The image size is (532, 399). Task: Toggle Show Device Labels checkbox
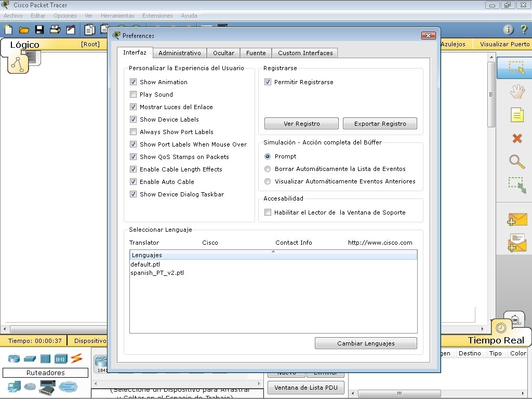(134, 119)
